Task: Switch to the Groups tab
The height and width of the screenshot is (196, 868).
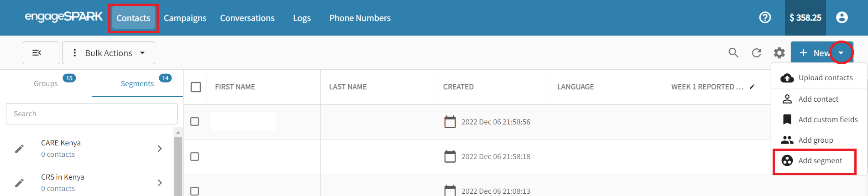Action: click(46, 83)
